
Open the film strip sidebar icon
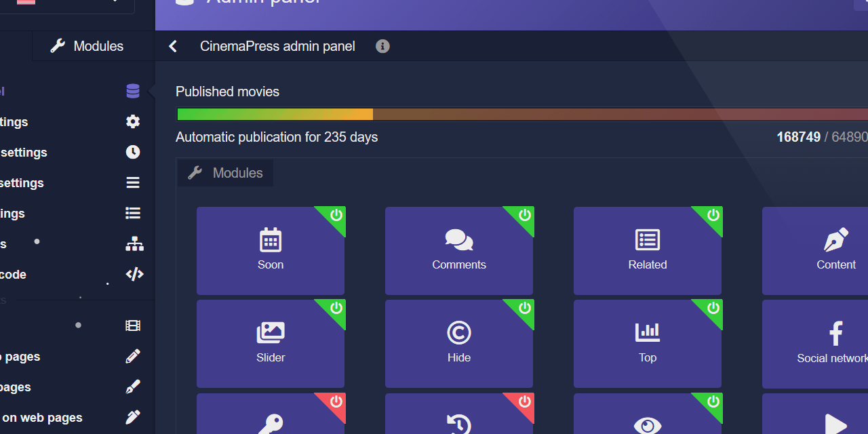pos(133,325)
